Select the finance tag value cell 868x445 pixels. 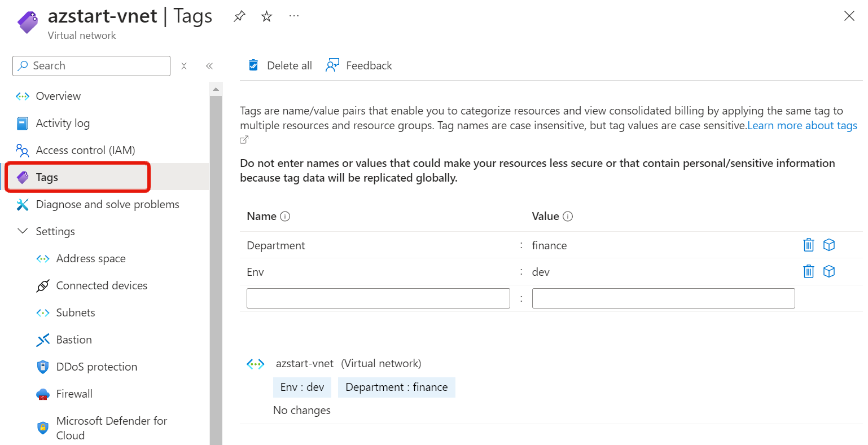point(549,245)
